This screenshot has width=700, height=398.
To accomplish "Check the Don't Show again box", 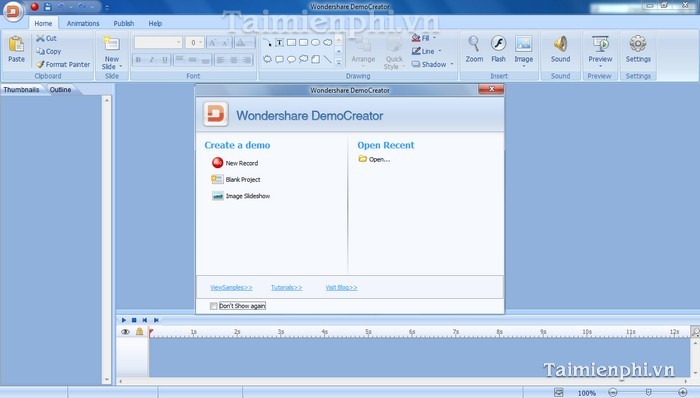I will coord(213,306).
